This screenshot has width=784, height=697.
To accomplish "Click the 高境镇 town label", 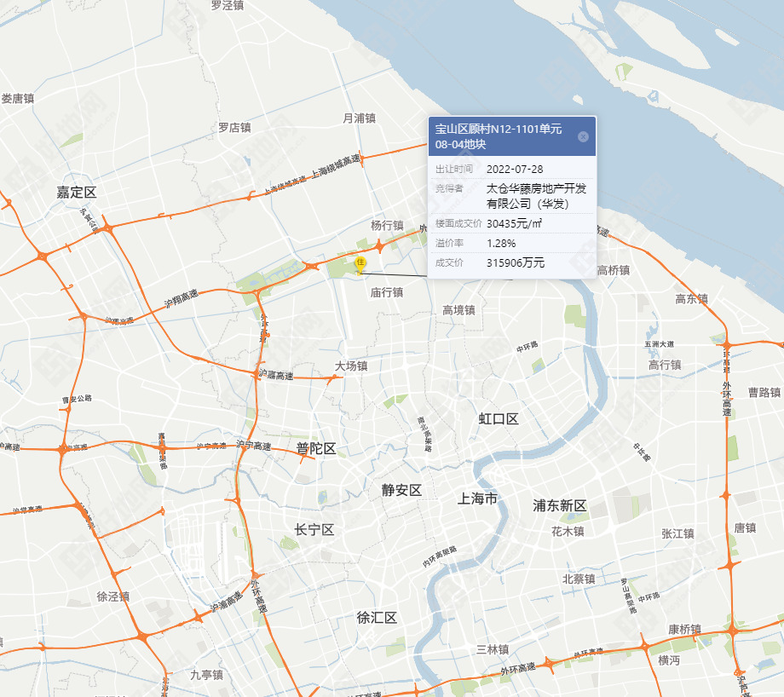I will coord(458,310).
